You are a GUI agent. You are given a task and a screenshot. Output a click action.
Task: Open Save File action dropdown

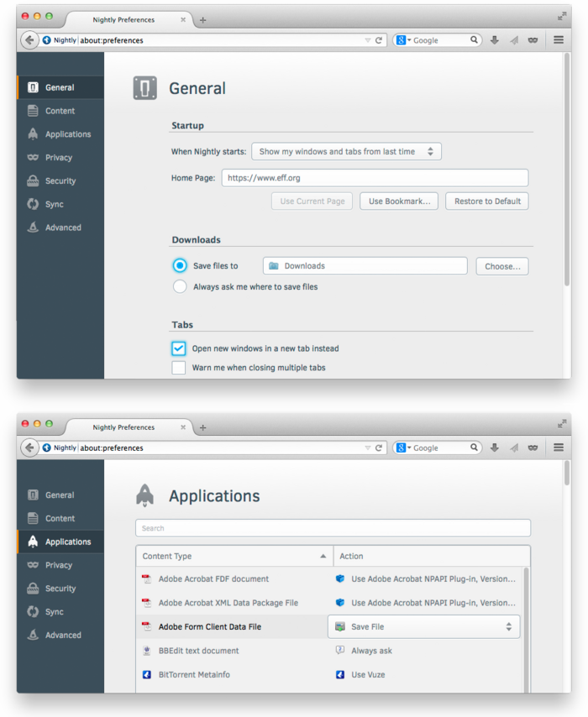pyautogui.click(x=423, y=626)
